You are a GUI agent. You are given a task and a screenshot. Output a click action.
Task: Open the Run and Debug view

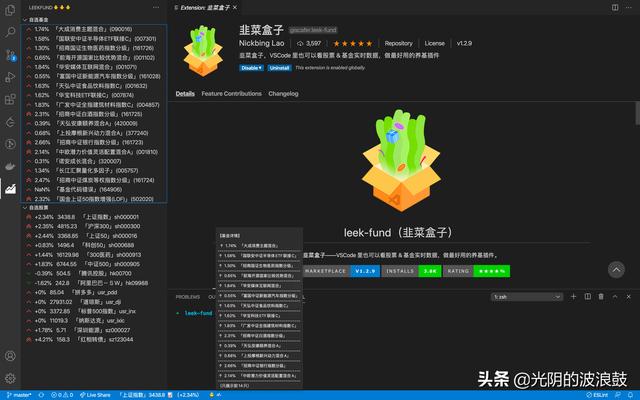[x=10, y=77]
